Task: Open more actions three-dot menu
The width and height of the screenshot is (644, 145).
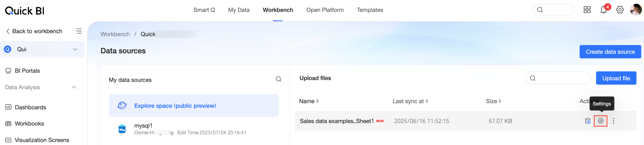Action: [613, 121]
